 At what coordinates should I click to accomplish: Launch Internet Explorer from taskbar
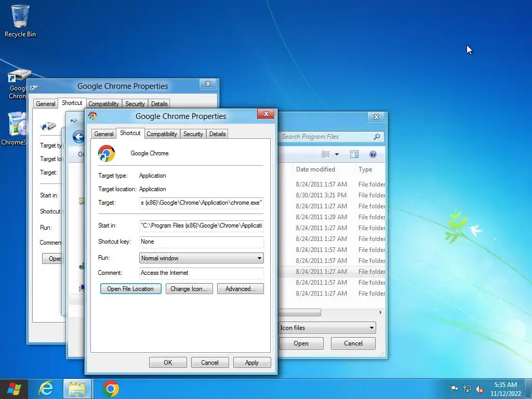(x=46, y=389)
